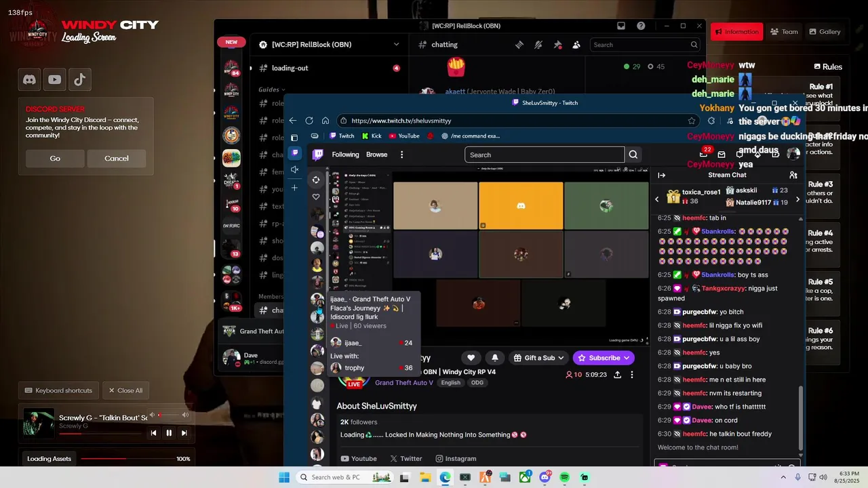Switch to the Gallery tab
The width and height of the screenshot is (868, 488).
click(x=824, y=32)
